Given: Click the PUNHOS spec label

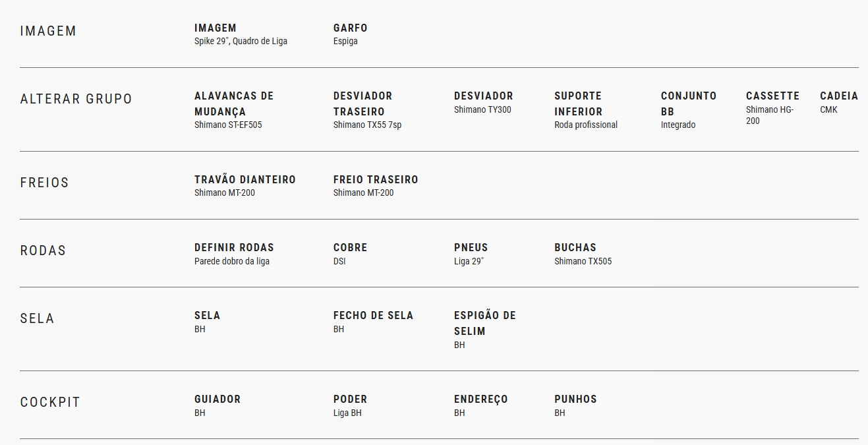Looking at the screenshot, I should [x=575, y=399].
